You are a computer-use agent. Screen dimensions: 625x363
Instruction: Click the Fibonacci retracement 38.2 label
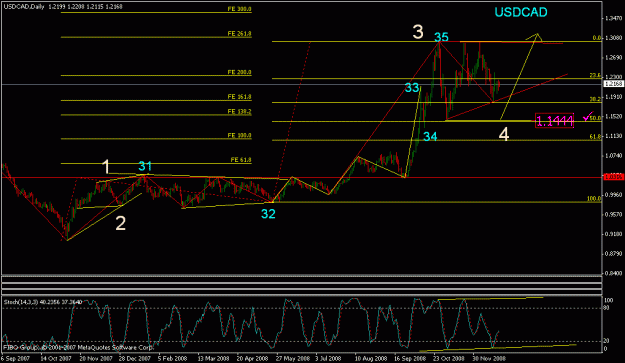(x=596, y=99)
